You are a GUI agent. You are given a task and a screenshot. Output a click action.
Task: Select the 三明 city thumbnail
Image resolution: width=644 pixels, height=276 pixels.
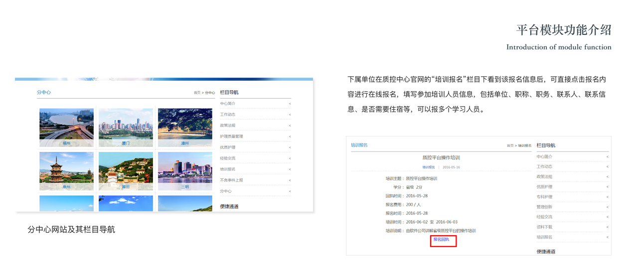pyautogui.click(x=185, y=170)
